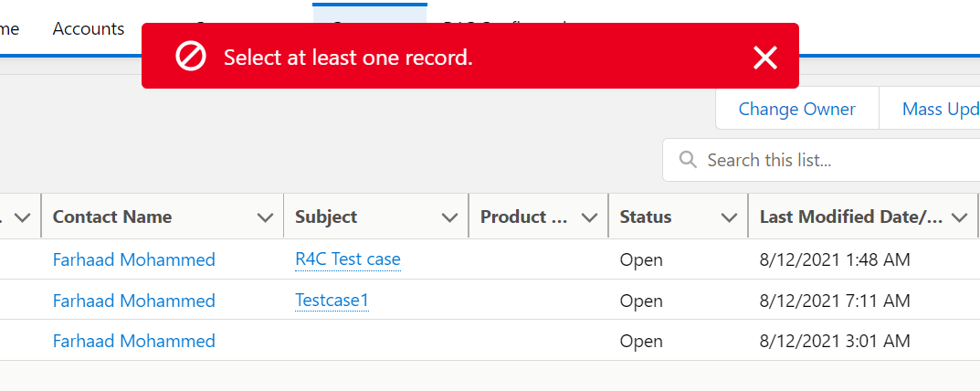This screenshot has width=980, height=391.
Task: Select the 8/12/2021 1:48 AM date cell
Action: pyautogui.click(x=835, y=259)
